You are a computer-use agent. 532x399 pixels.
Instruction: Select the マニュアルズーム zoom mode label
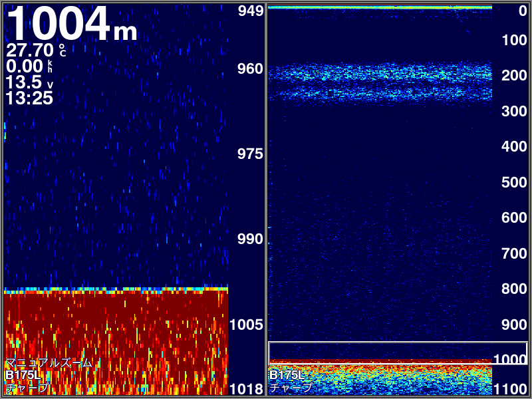pos(49,363)
